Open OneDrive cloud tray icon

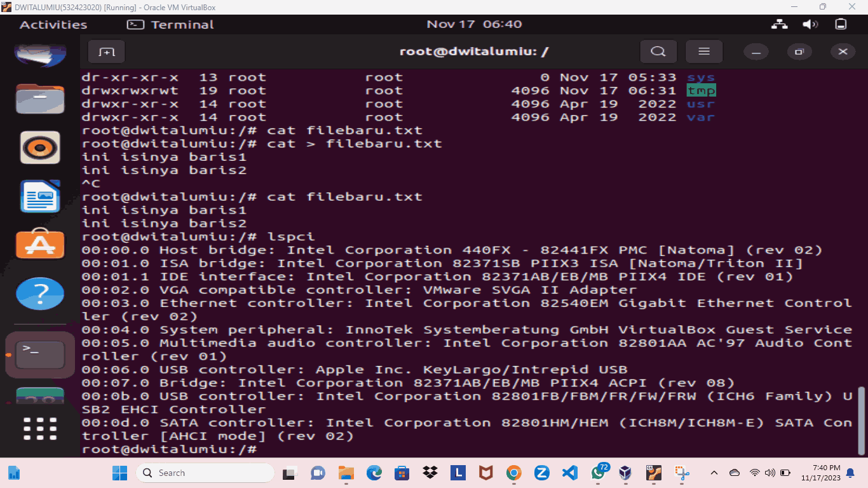click(735, 473)
